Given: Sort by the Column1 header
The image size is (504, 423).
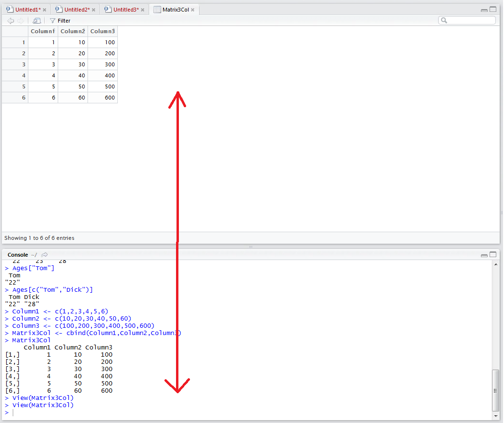Looking at the screenshot, I should click(43, 31).
